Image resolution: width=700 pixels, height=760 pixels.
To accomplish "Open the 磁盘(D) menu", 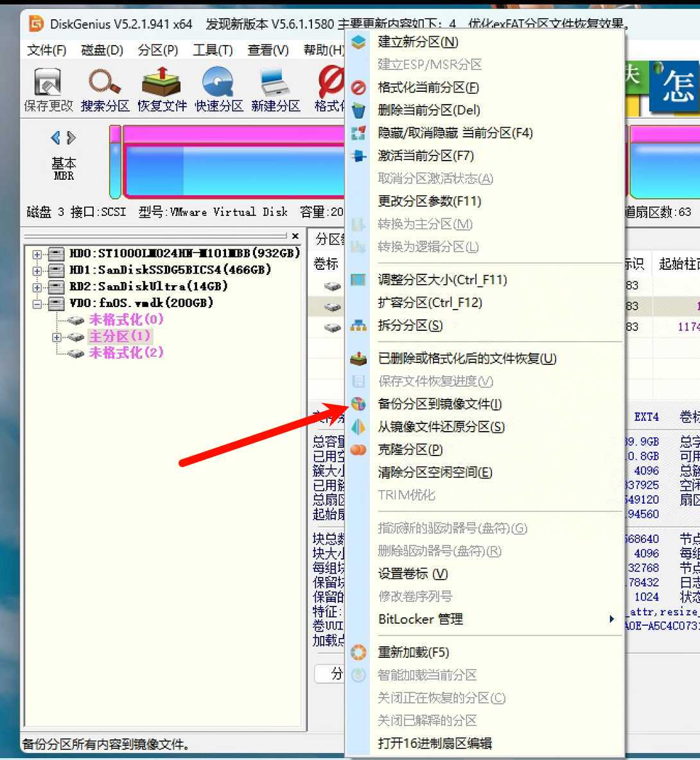I will (102, 50).
